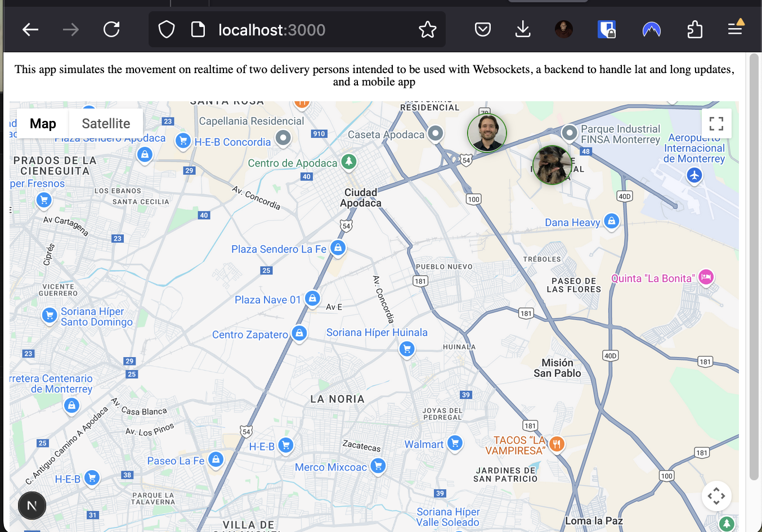Open the downloads panel arrow icon
Screen dimensions: 762x532
(x=523, y=29)
